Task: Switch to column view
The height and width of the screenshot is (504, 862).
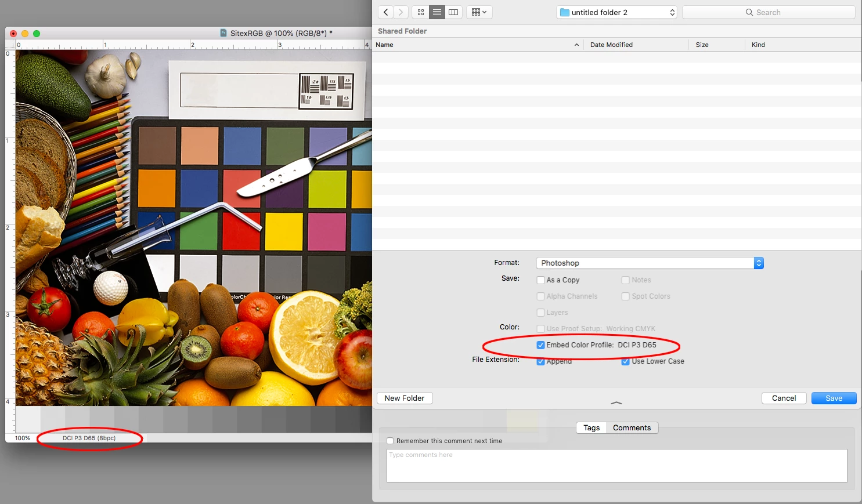Action: (x=453, y=12)
